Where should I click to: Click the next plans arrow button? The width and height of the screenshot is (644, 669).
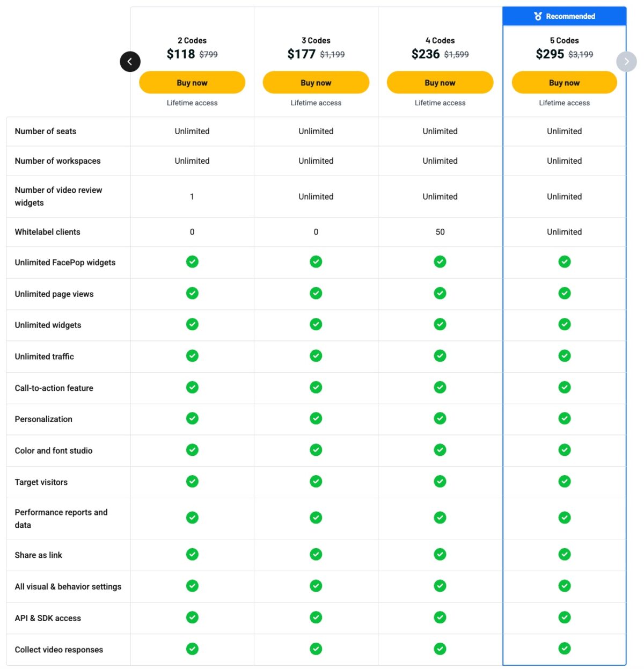coord(626,62)
